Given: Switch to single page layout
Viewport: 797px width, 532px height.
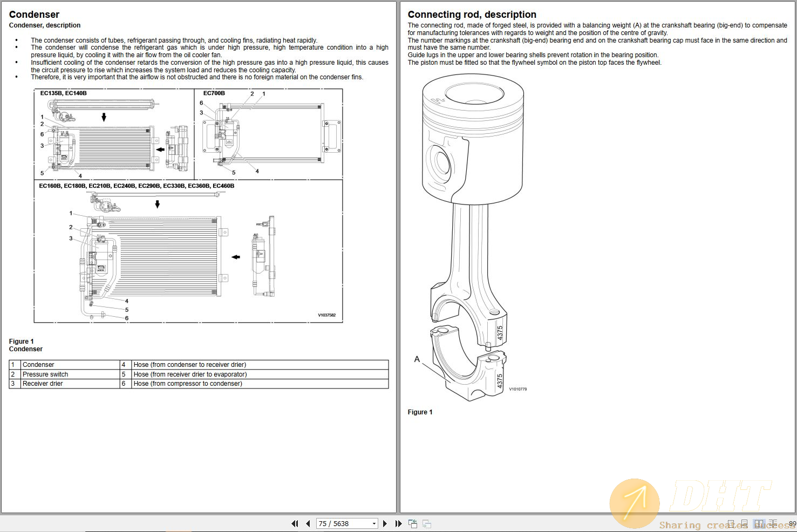Looking at the screenshot, I should [731, 523].
